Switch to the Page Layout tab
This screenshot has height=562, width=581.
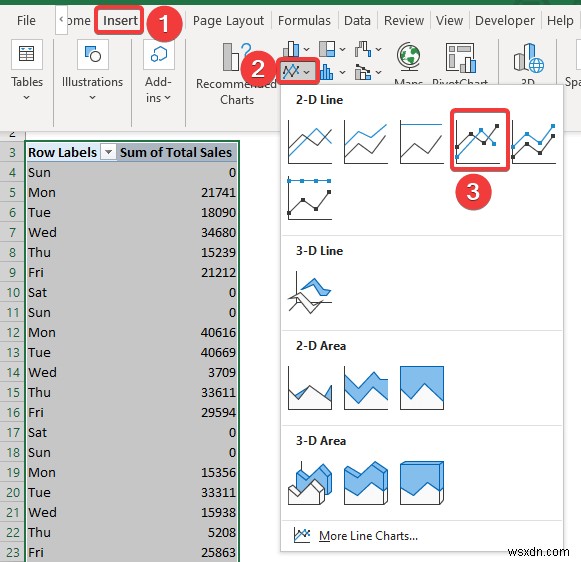[228, 20]
